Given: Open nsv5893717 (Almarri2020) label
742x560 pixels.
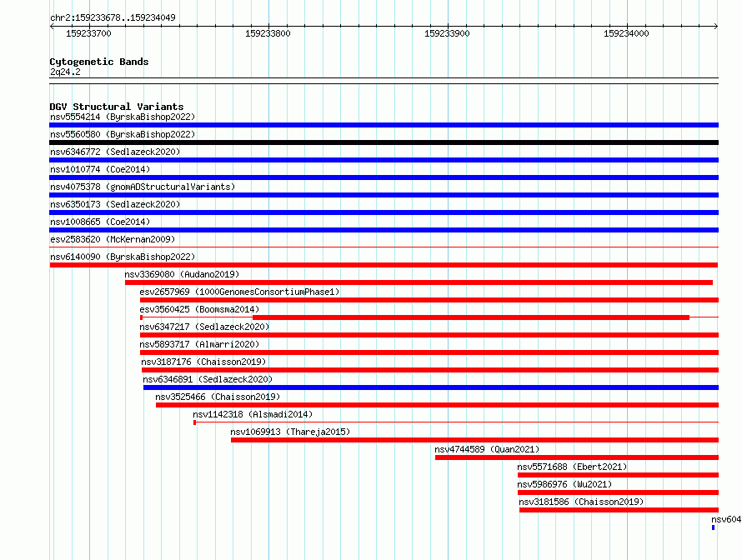Looking at the screenshot, I should (199, 344).
